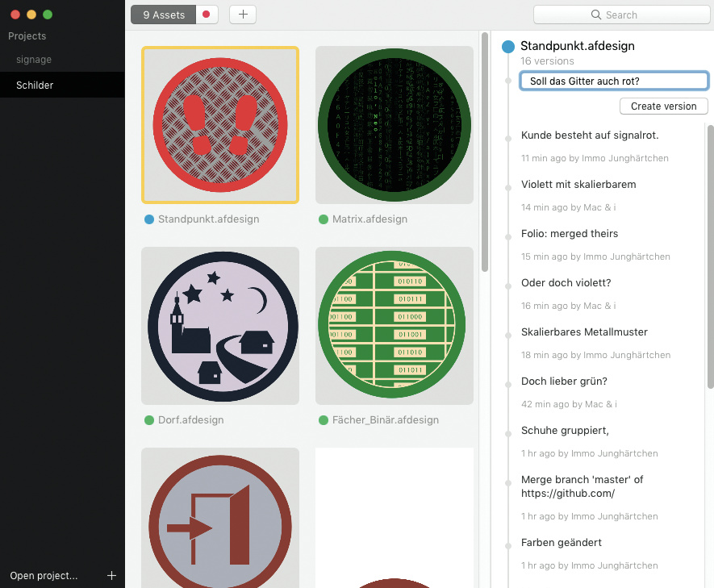The height and width of the screenshot is (588, 714).
Task: Select the Schilder project in sidebar
Action: coord(35,85)
